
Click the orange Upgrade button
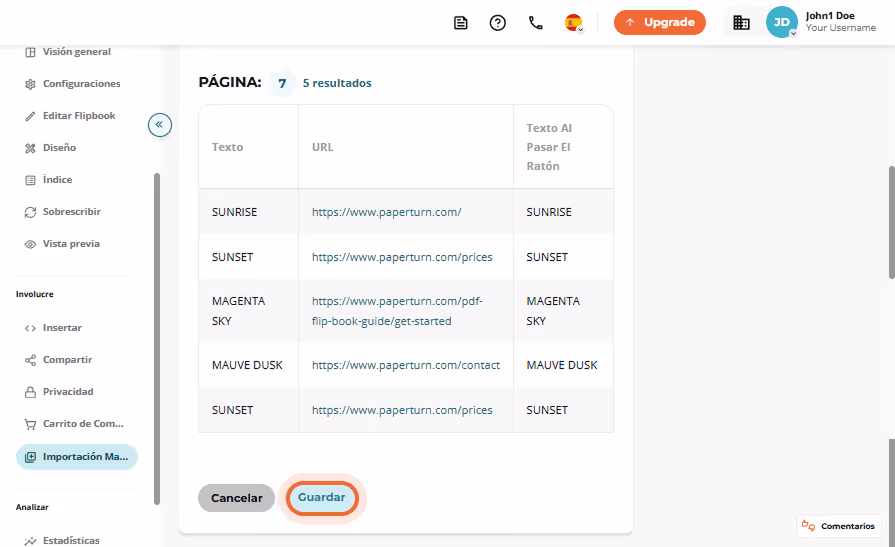point(660,22)
